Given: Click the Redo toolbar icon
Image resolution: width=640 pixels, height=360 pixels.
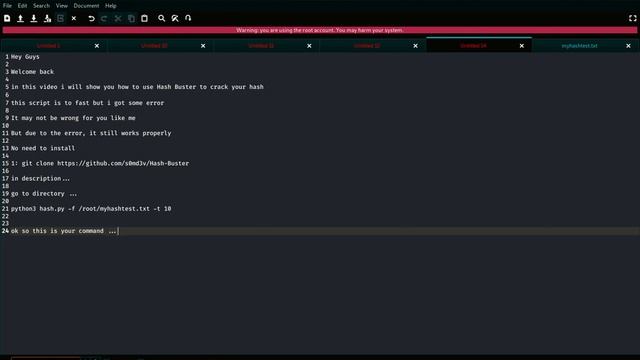Looking at the screenshot, I should pyautogui.click(x=104, y=18).
